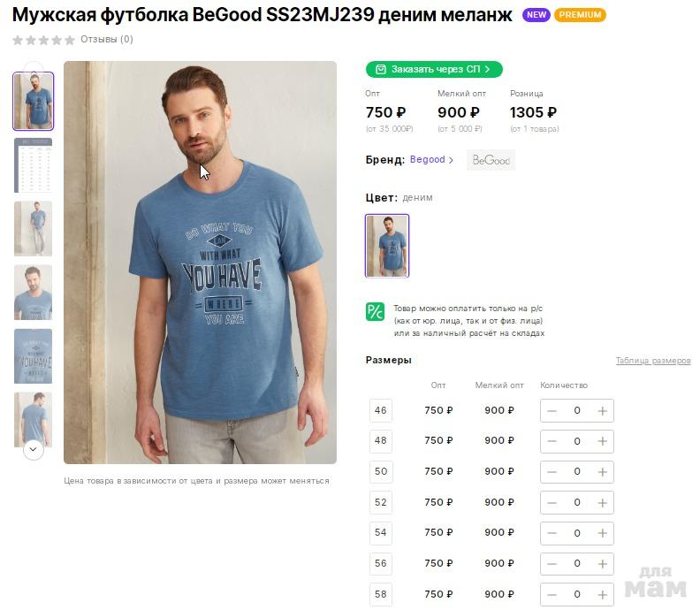Increase quantity for size 50
The image size is (700, 610).
pyautogui.click(x=603, y=472)
